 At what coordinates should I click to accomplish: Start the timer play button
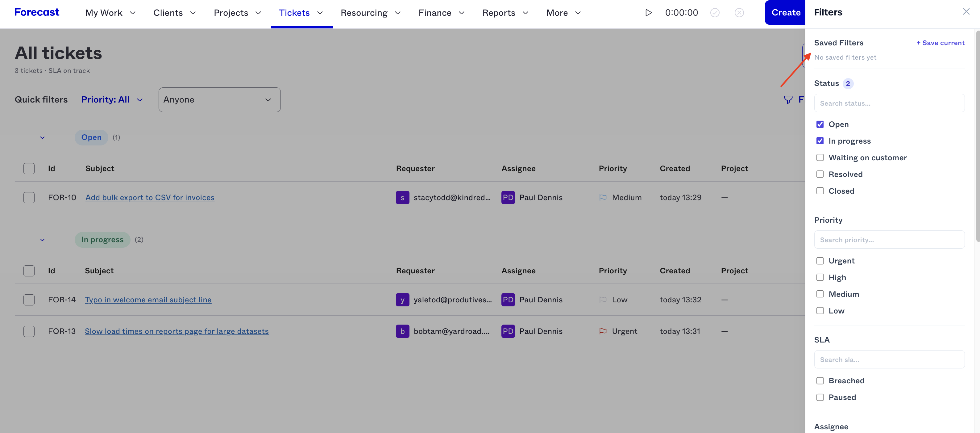pyautogui.click(x=649, y=13)
